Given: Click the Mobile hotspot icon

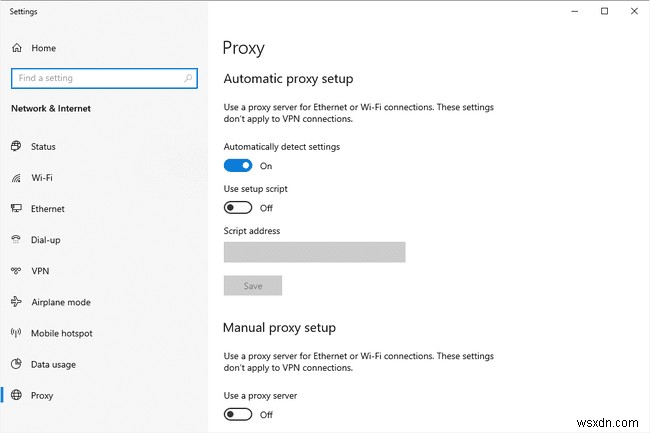Looking at the screenshot, I should point(16,333).
